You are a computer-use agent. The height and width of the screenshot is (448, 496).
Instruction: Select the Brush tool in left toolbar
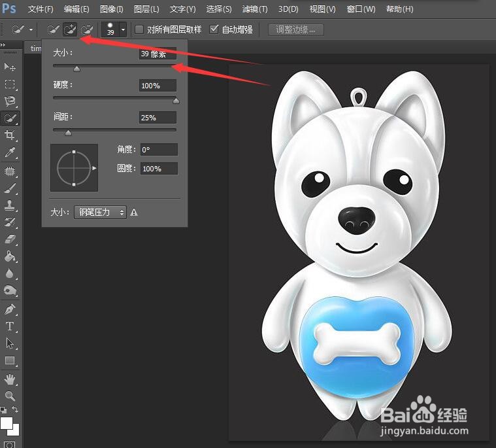pyautogui.click(x=10, y=189)
